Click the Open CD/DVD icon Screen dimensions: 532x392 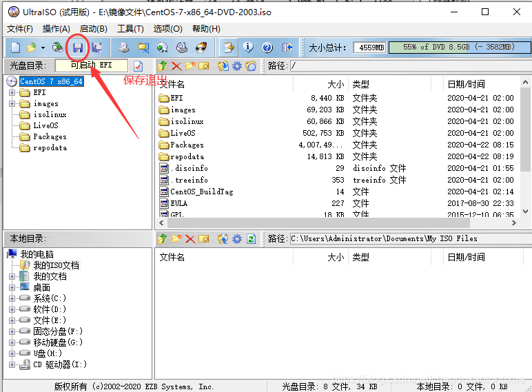pos(57,48)
